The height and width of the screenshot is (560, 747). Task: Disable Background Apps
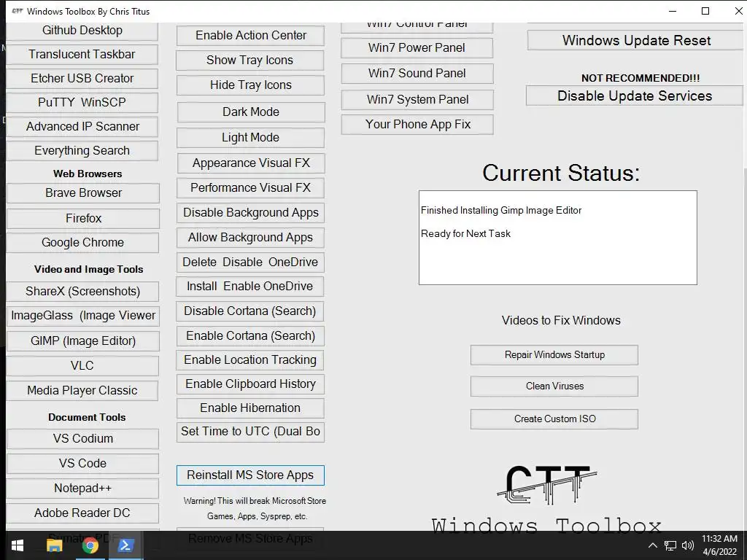click(x=251, y=213)
